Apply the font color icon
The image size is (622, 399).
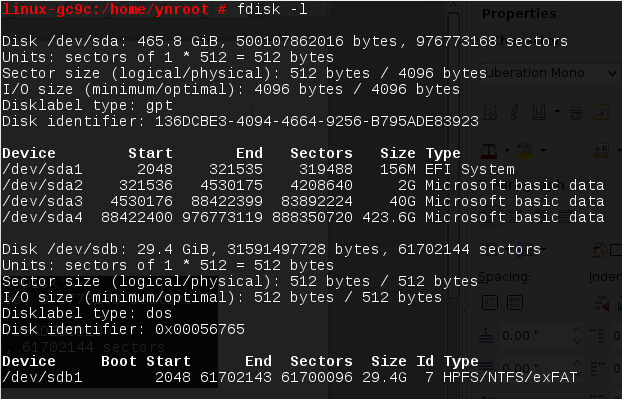pyautogui.click(x=489, y=151)
